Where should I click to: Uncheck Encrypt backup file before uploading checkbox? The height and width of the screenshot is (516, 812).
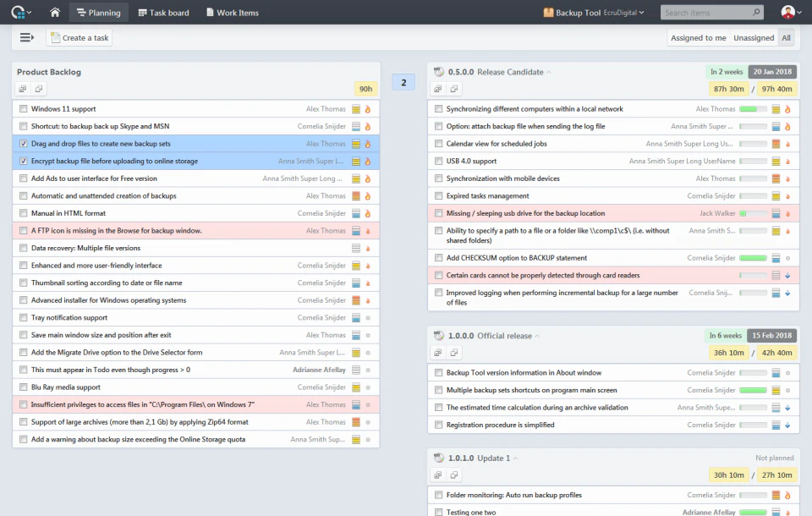pos(24,161)
